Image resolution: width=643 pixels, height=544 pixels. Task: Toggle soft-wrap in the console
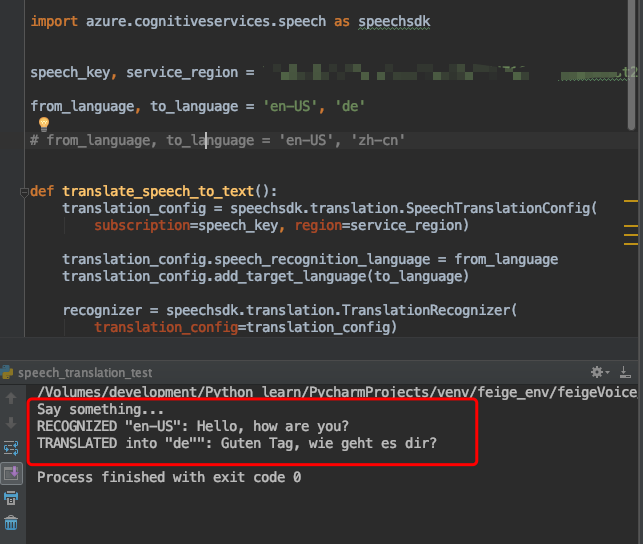[11, 448]
